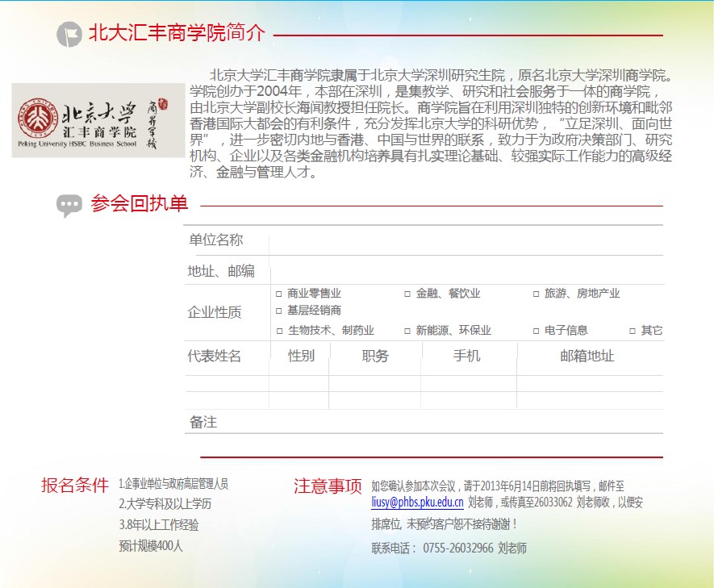This screenshot has width=714, height=588.
Task: Check the 基层经销商 checkbox
Action: coord(279,311)
